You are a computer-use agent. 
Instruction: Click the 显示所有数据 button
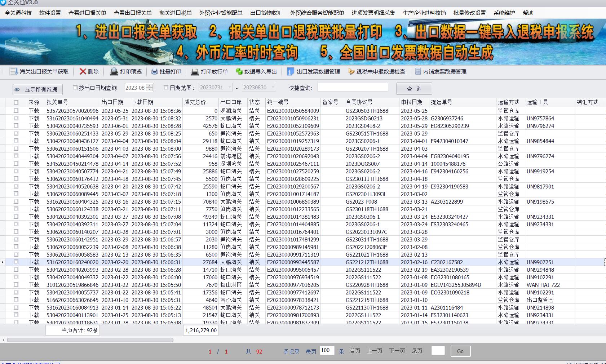(37, 89)
